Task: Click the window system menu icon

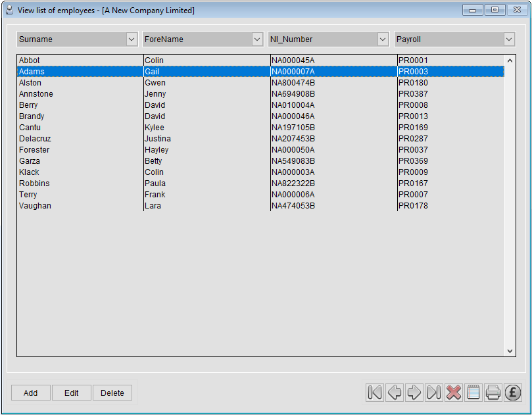Action: 9,10
